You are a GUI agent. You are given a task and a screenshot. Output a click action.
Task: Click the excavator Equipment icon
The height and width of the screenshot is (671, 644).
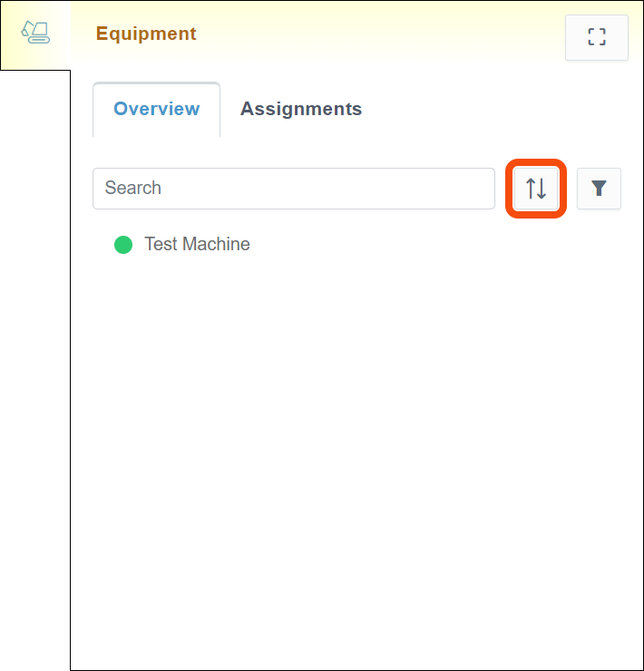click(35, 34)
